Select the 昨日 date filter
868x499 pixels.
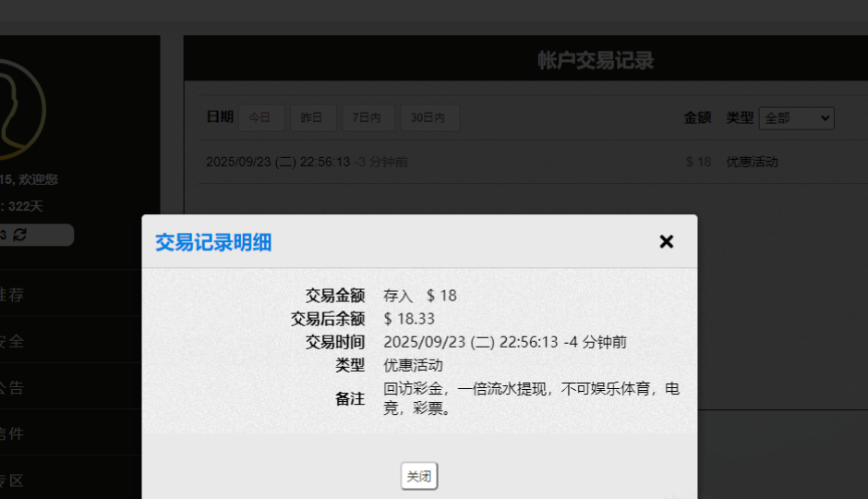coord(313,117)
